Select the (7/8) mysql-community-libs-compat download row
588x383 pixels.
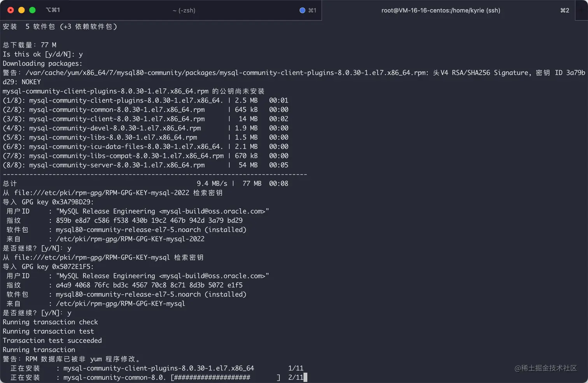145,156
